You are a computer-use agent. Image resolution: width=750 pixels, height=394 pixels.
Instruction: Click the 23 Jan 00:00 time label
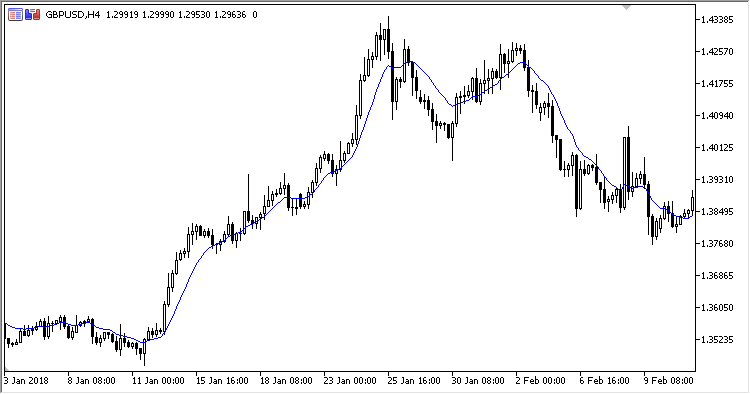click(350, 381)
